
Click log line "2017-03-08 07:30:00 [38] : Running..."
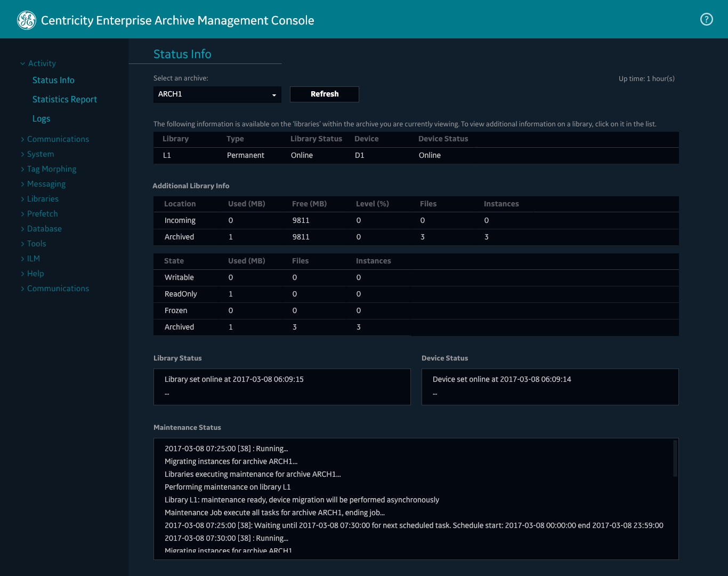[x=227, y=538]
